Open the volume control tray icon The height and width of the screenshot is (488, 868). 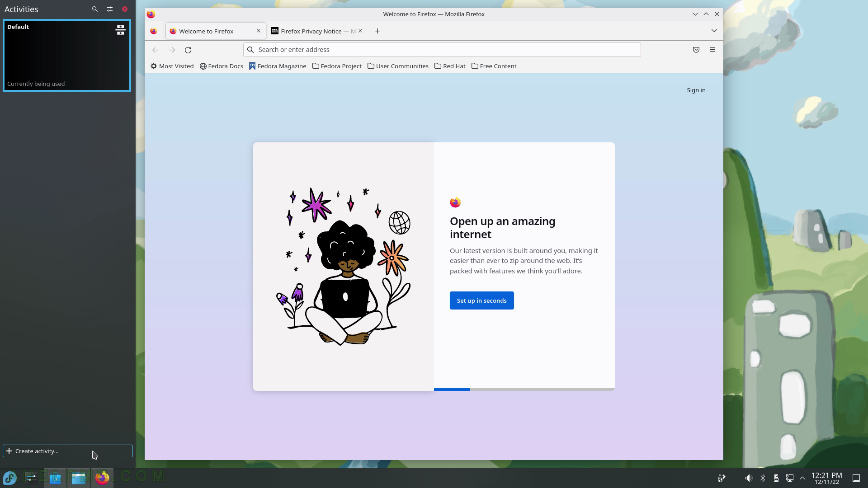749,478
